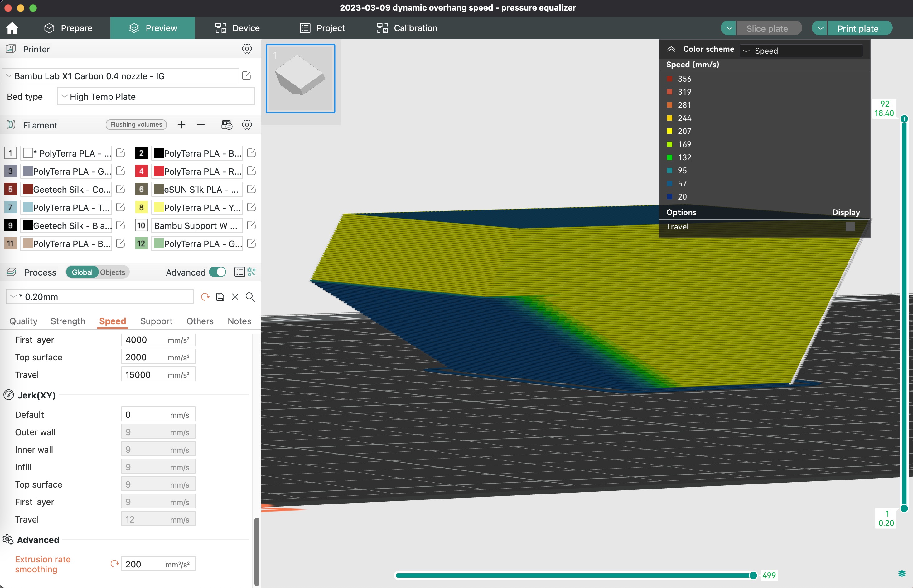913x588 pixels.
Task: Add a filament with plus icon
Action: (181, 125)
